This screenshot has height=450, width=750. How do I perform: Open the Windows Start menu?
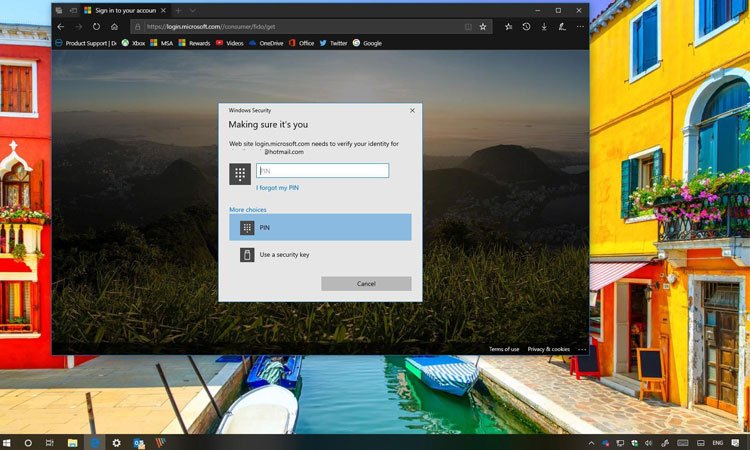pyautogui.click(x=8, y=442)
